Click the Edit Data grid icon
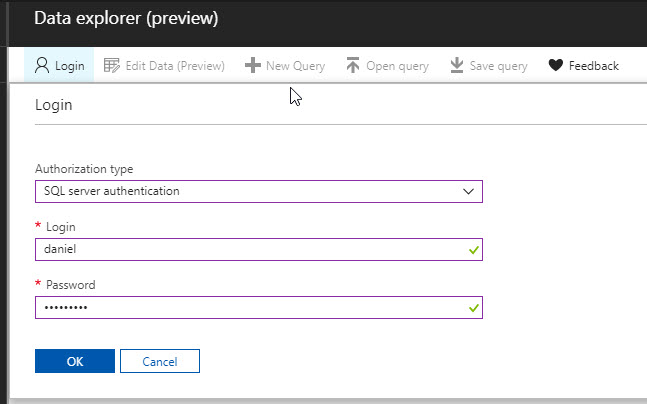647x404 pixels. coord(112,66)
